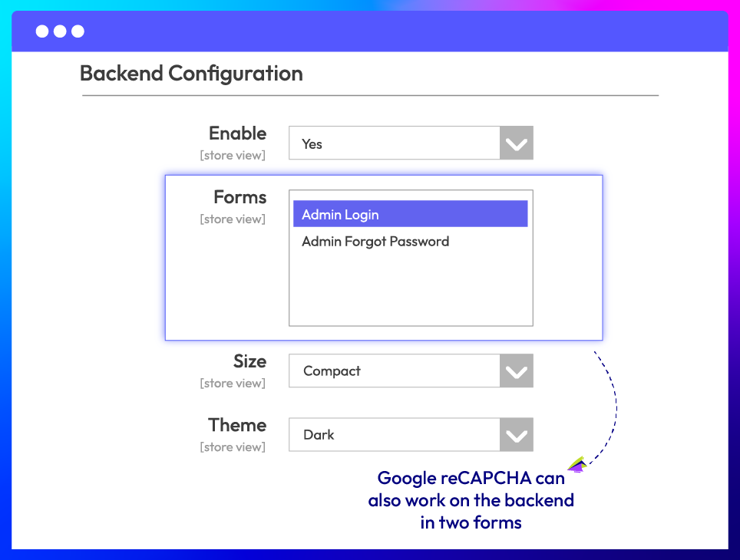The width and height of the screenshot is (740, 560).
Task: Click the "Compact" value in the Size field
Action: pyautogui.click(x=332, y=371)
